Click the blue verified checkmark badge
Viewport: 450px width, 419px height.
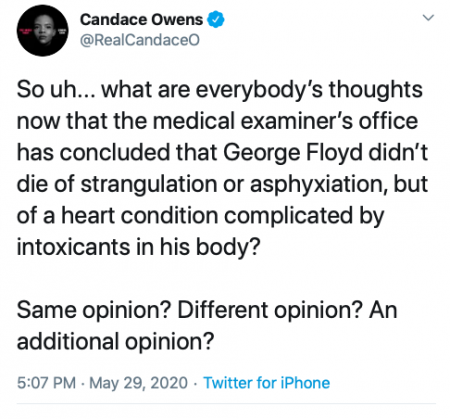click(x=216, y=19)
